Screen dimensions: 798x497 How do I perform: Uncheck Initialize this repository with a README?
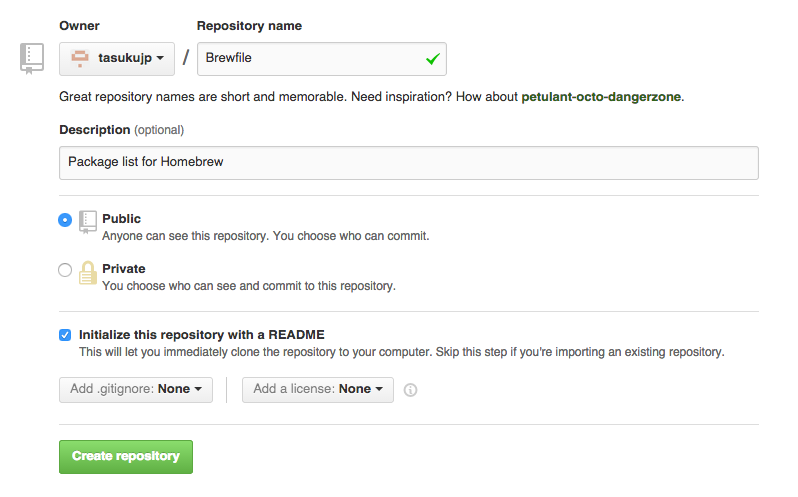[x=65, y=335]
